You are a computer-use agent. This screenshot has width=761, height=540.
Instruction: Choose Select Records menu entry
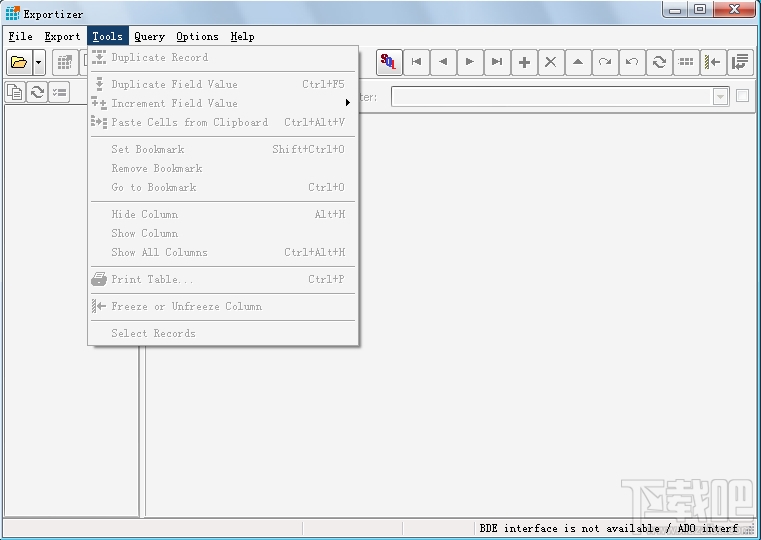tap(223, 333)
